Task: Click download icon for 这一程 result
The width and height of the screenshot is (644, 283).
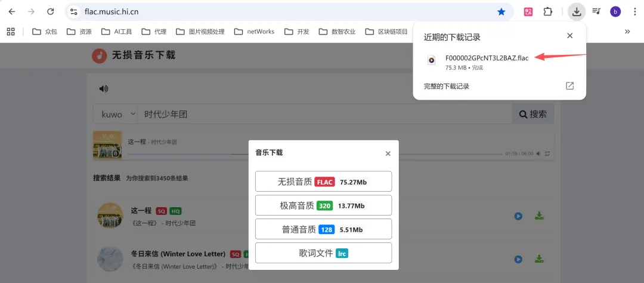Action: 539,216
